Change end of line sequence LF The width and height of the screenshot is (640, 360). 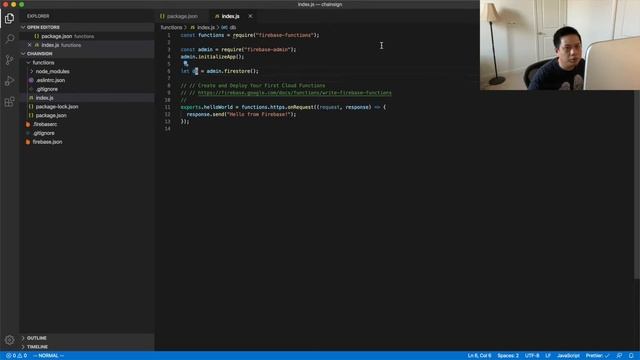(x=548, y=356)
